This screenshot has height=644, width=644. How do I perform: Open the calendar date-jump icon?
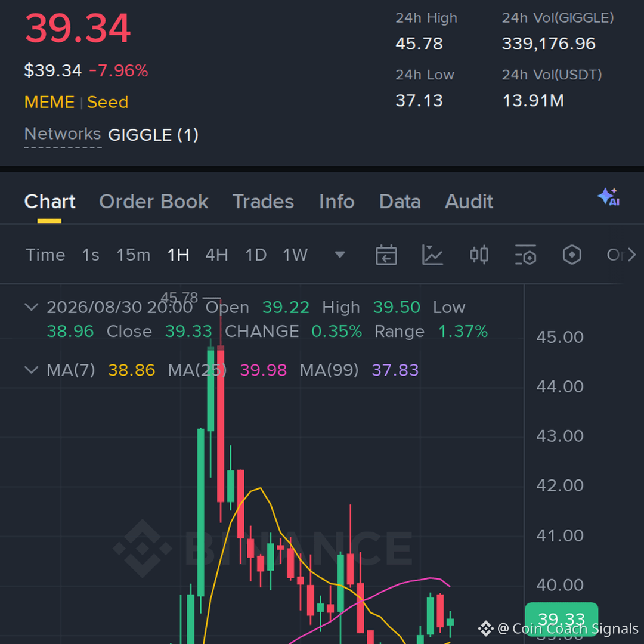386,255
